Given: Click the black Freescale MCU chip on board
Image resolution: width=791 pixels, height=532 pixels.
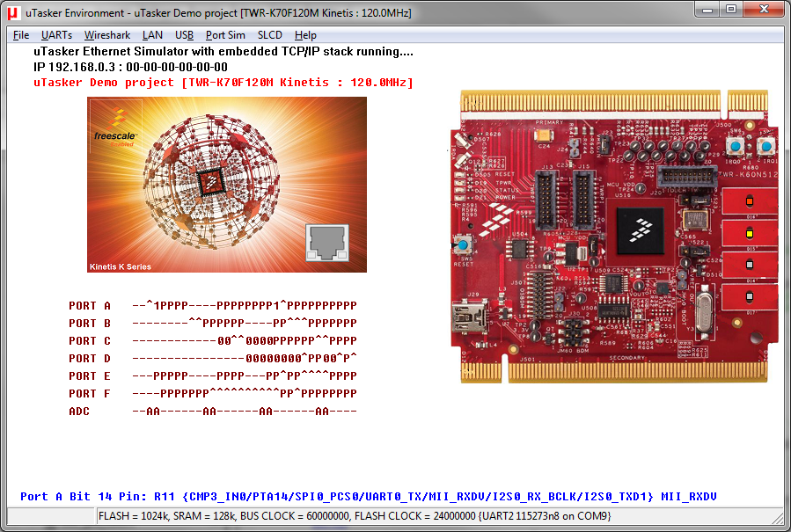Looking at the screenshot, I should coord(641,230).
